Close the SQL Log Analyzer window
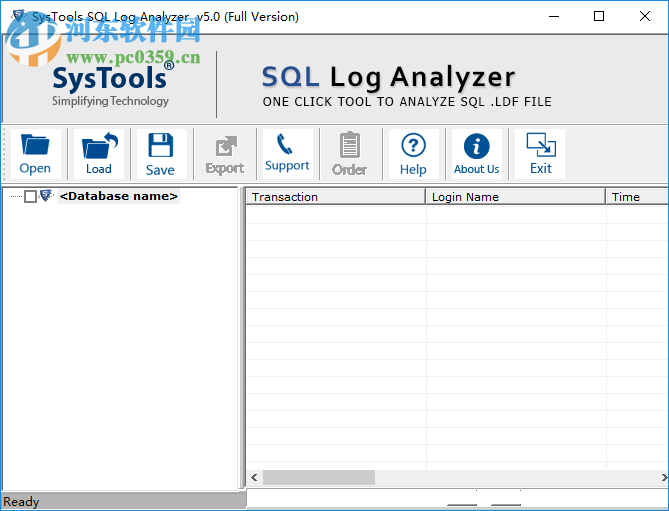This screenshot has height=511, width=669. pyautogui.click(x=645, y=17)
